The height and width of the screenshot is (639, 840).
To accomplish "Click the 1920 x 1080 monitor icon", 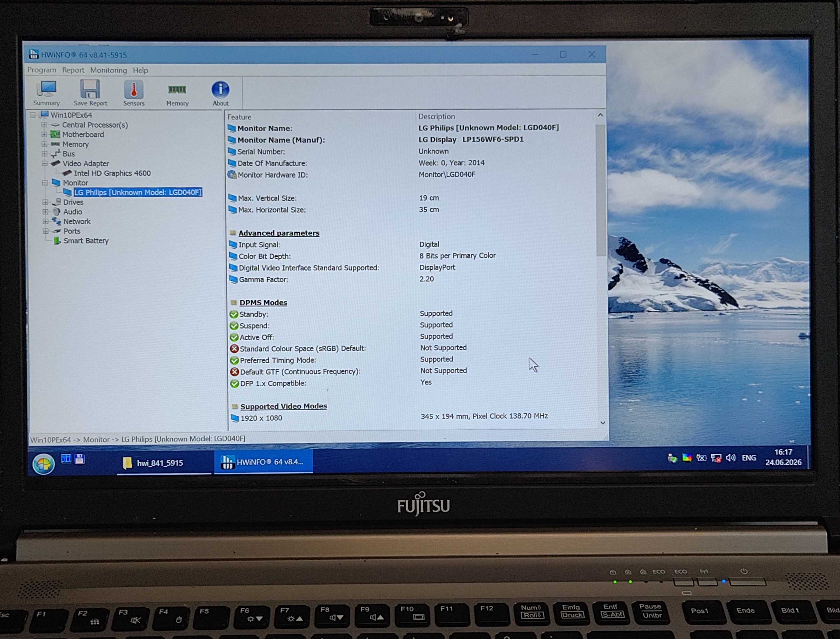I will 235,418.
